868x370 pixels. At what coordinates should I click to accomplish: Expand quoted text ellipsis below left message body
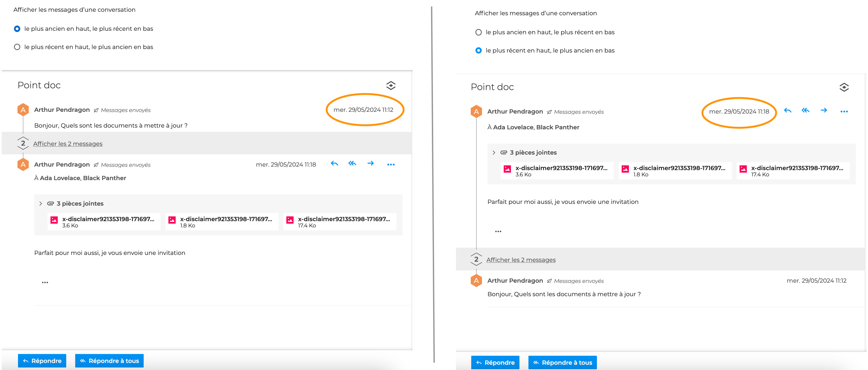click(x=45, y=282)
